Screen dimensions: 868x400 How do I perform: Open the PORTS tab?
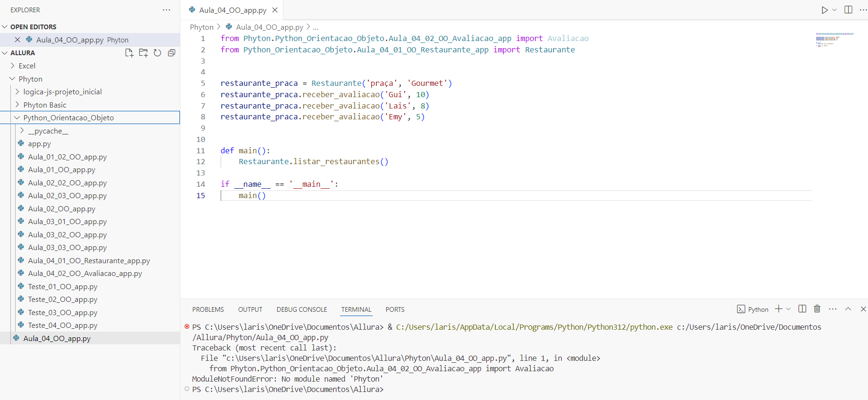(395, 309)
